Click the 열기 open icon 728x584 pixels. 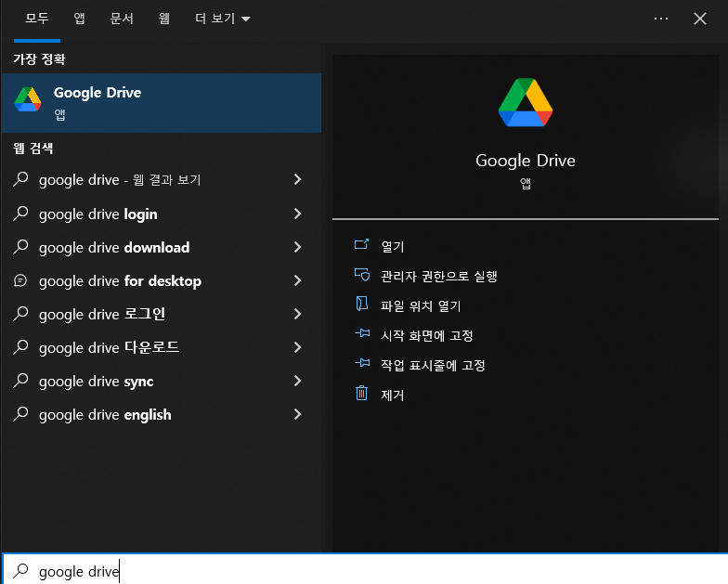pyautogui.click(x=362, y=244)
